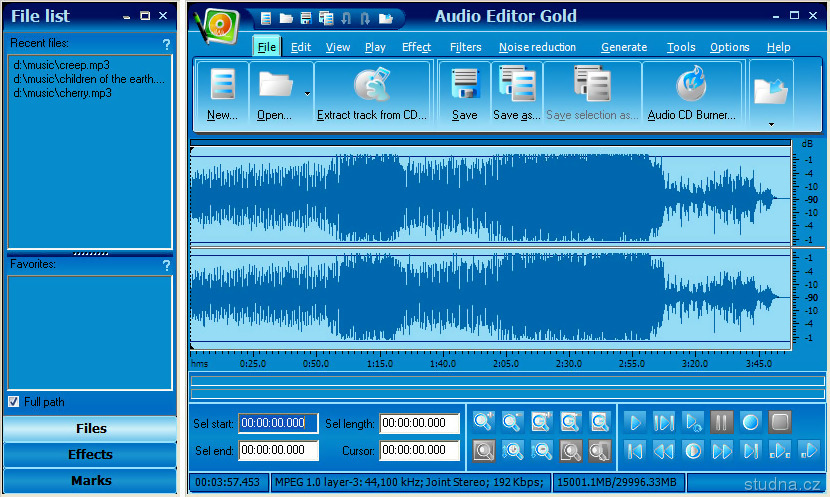Click the Sel end time field

(x=279, y=451)
